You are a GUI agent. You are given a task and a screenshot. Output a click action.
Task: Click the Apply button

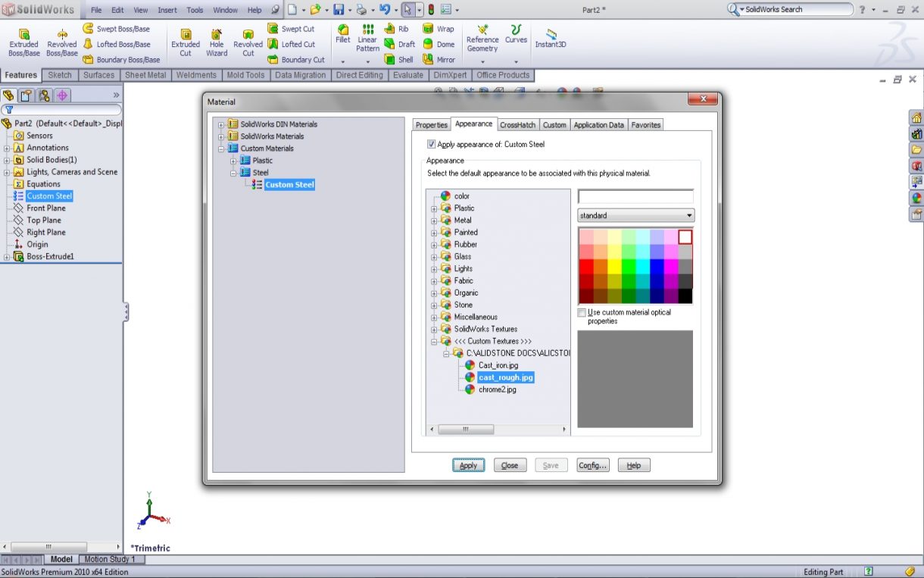[468, 465]
